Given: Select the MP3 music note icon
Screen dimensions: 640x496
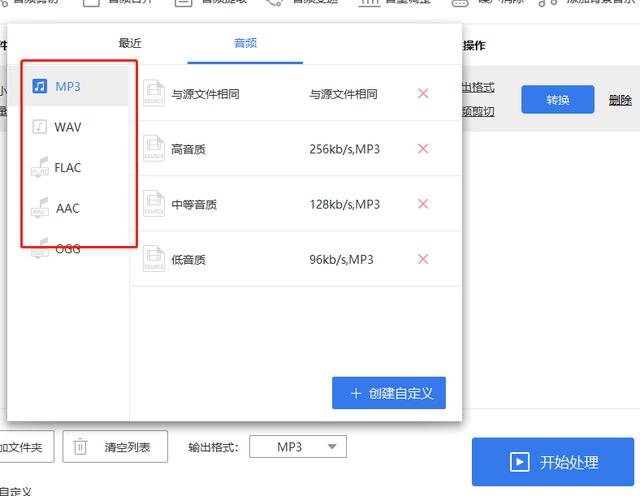Looking at the screenshot, I should point(40,86).
